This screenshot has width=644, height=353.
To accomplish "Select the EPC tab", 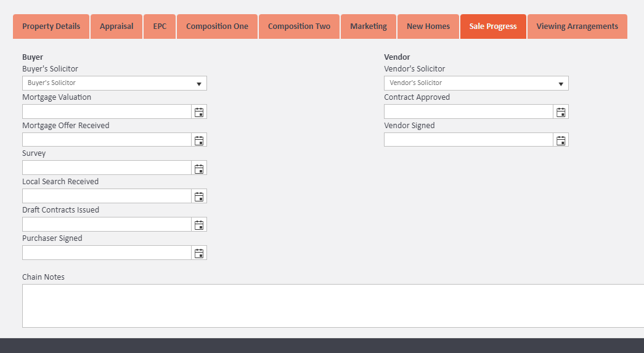I will [x=160, y=26].
